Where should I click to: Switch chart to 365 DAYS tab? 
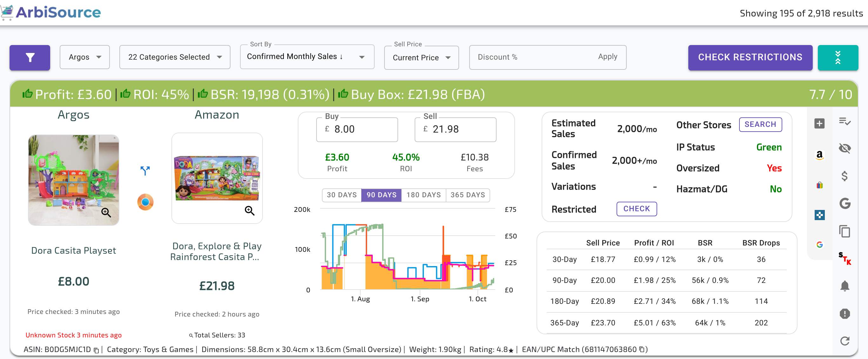(468, 195)
